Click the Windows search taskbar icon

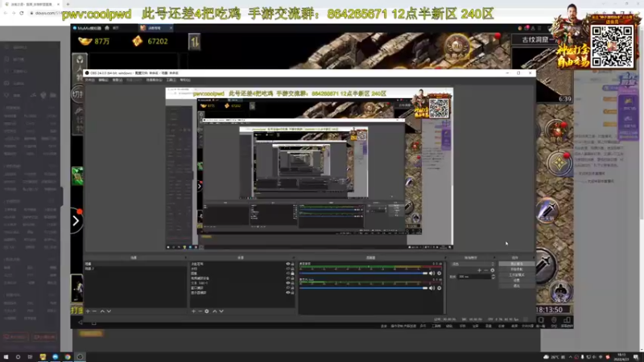pyautogui.click(x=18, y=357)
